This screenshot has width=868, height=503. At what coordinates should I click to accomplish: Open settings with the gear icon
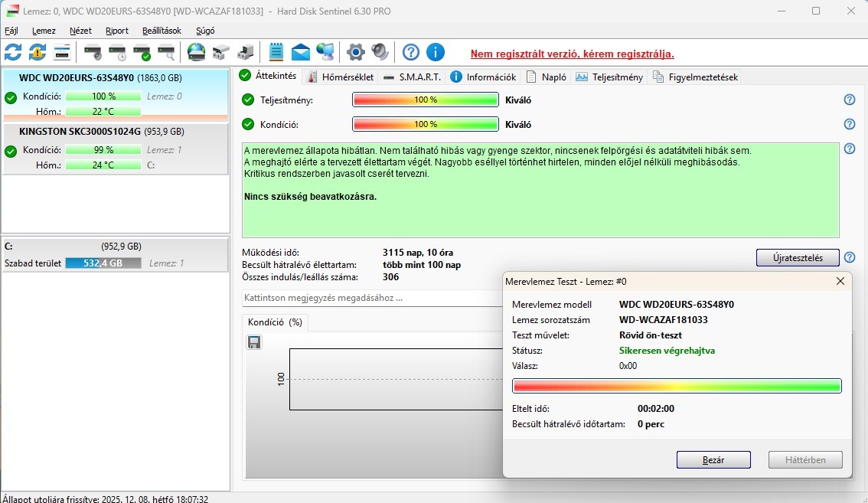355,52
